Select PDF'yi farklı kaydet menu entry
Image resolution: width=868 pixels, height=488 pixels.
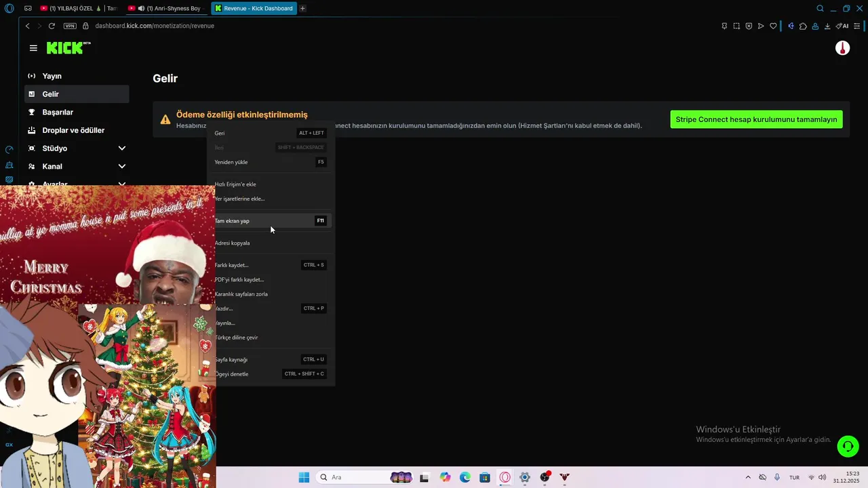pos(271,279)
